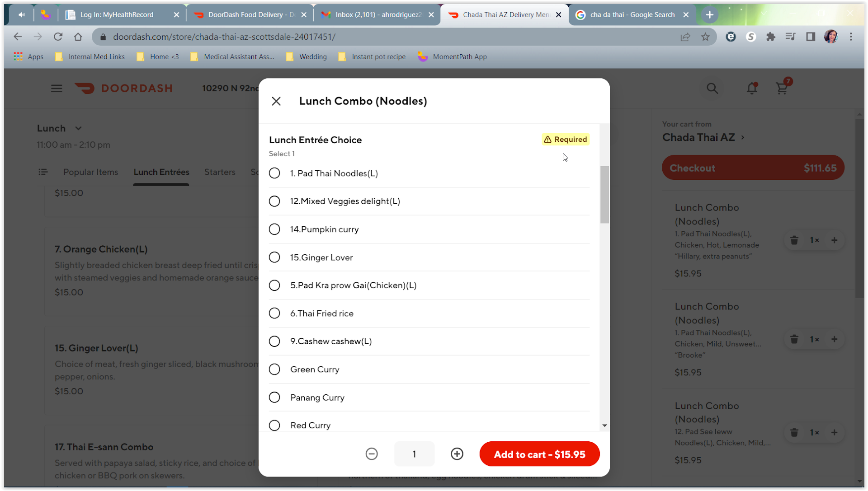
Task: Click Add to cart - $15.95 button
Action: (539, 454)
